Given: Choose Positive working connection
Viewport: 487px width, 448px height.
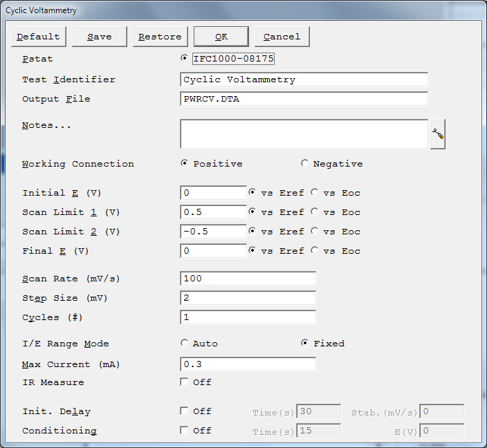Looking at the screenshot, I should (184, 163).
